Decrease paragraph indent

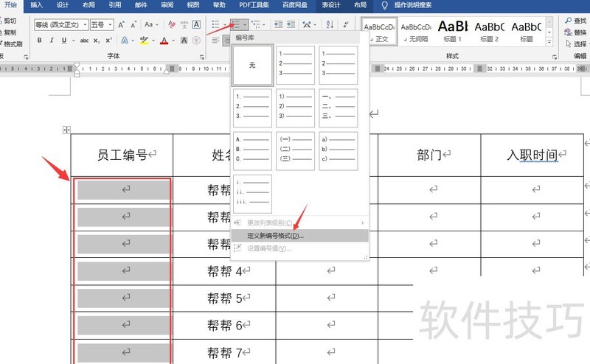coord(279,25)
